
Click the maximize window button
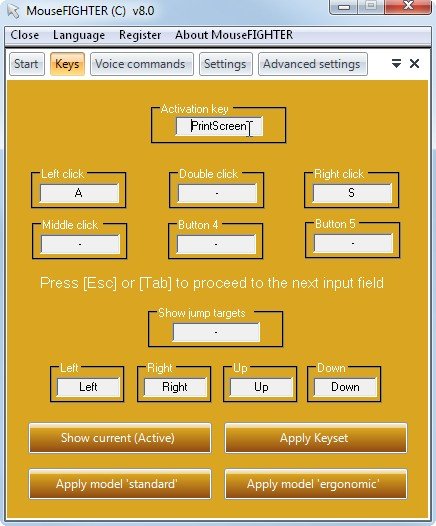click(x=371, y=6)
